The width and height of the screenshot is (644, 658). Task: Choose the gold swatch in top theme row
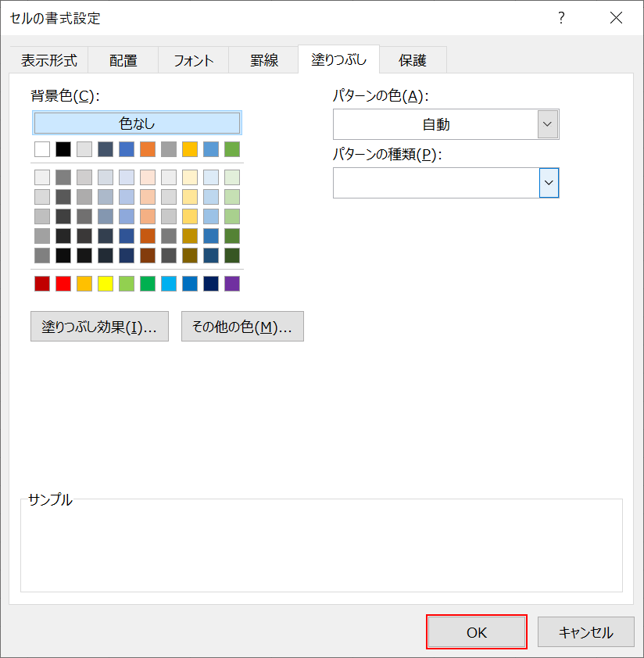[x=190, y=149]
